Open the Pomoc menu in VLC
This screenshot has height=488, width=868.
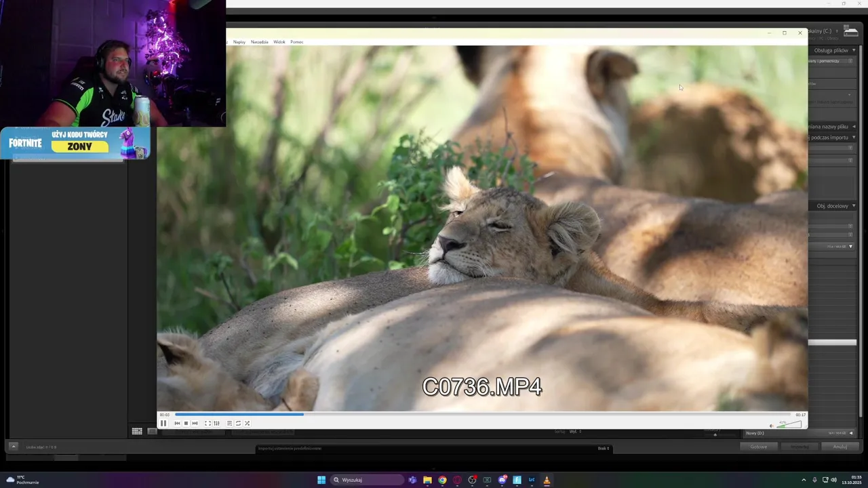(296, 42)
